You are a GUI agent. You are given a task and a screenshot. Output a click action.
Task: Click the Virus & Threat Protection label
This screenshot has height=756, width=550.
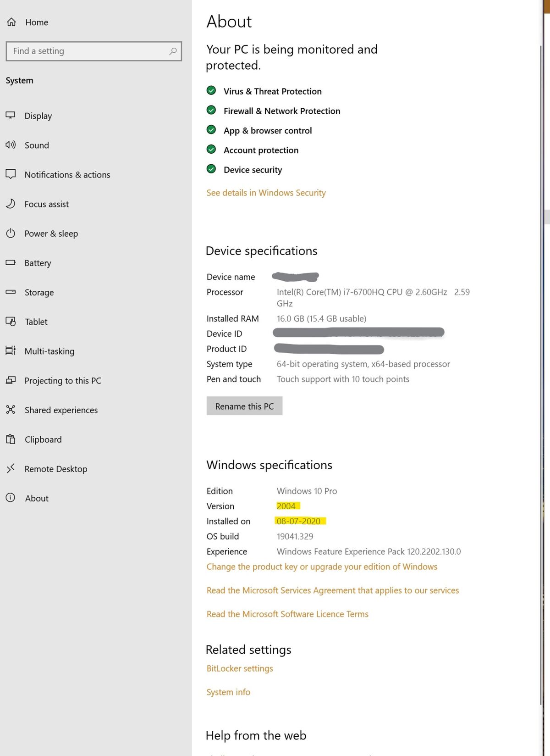(272, 91)
